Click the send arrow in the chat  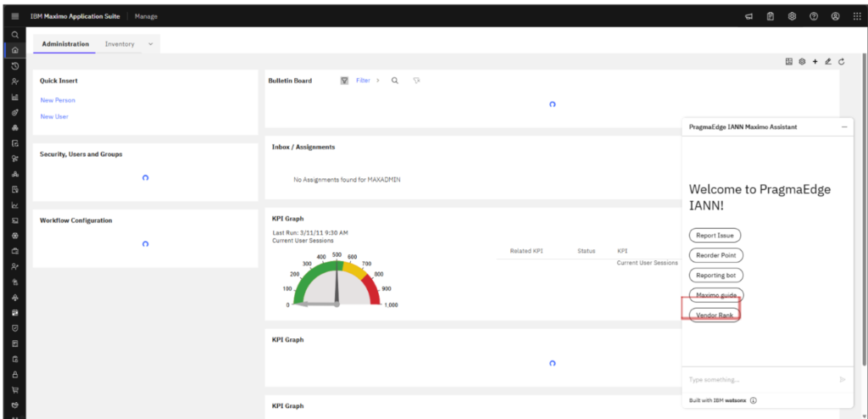(x=843, y=380)
